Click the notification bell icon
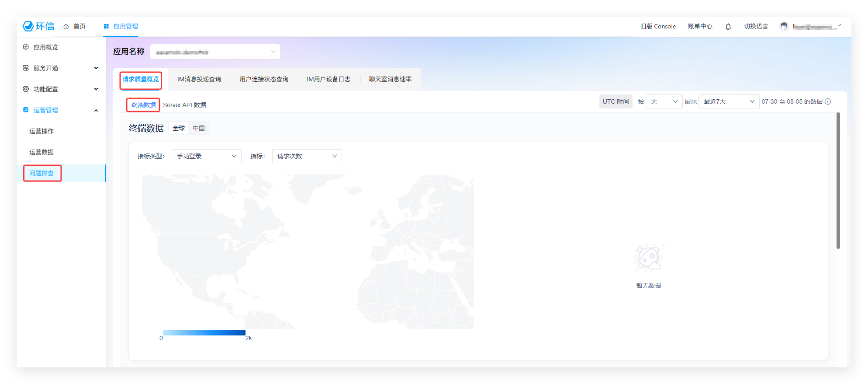The width and height of the screenshot is (868, 384). [x=728, y=27]
